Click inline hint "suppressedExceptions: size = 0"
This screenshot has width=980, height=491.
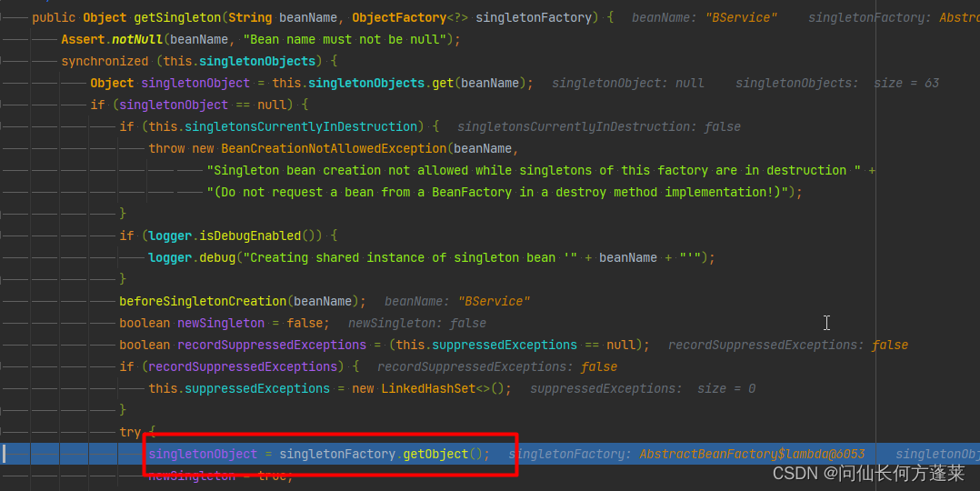[x=643, y=389]
